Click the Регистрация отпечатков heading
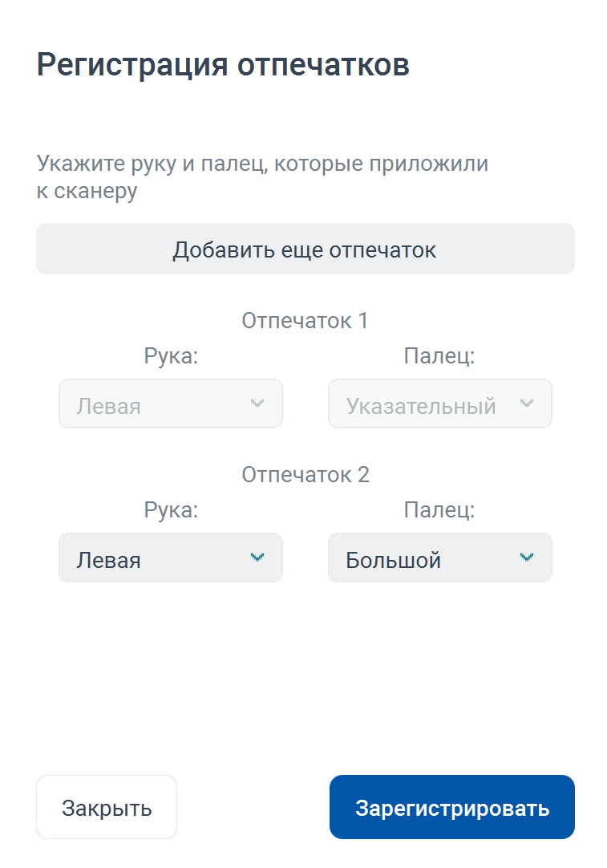Image resolution: width=607 pixels, height=868 pixels. (223, 65)
